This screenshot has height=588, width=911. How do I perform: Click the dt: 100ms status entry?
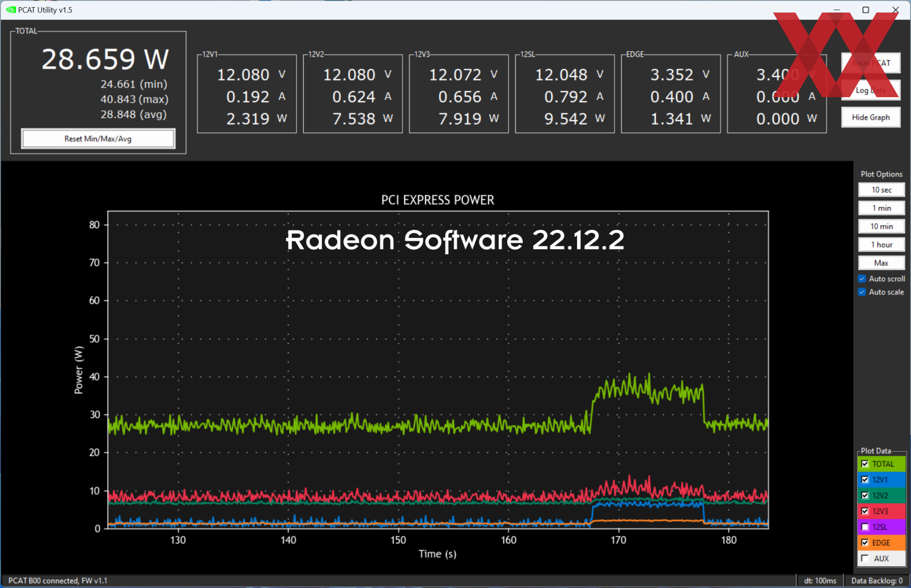coord(820,580)
